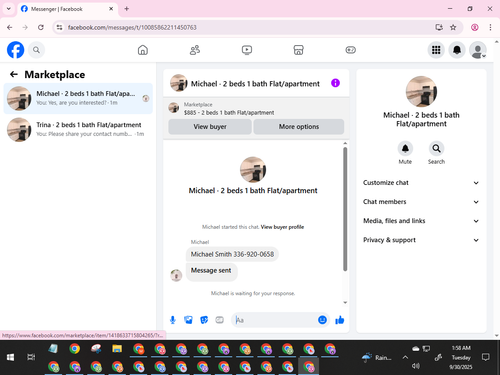Open the Windows action center notifications

point(486,357)
